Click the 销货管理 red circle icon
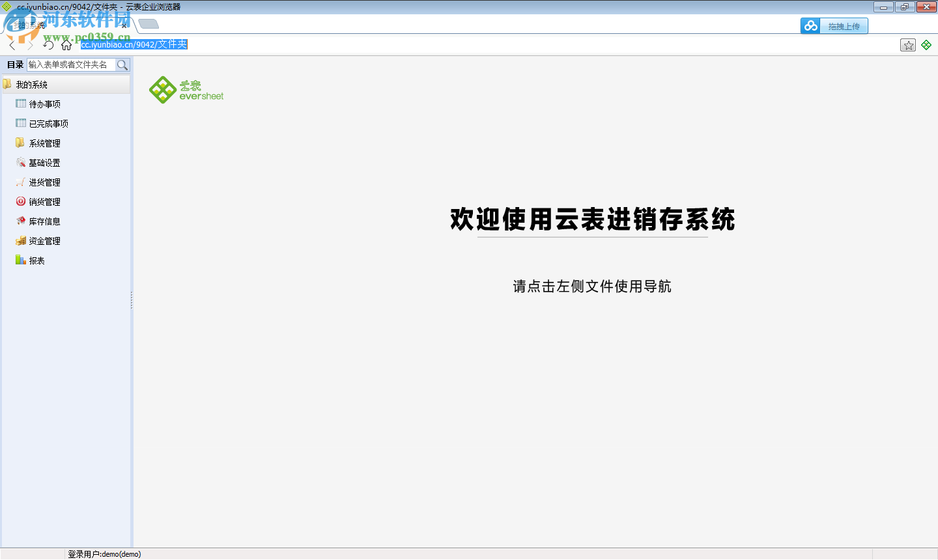The width and height of the screenshot is (938, 560). [x=21, y=201]
